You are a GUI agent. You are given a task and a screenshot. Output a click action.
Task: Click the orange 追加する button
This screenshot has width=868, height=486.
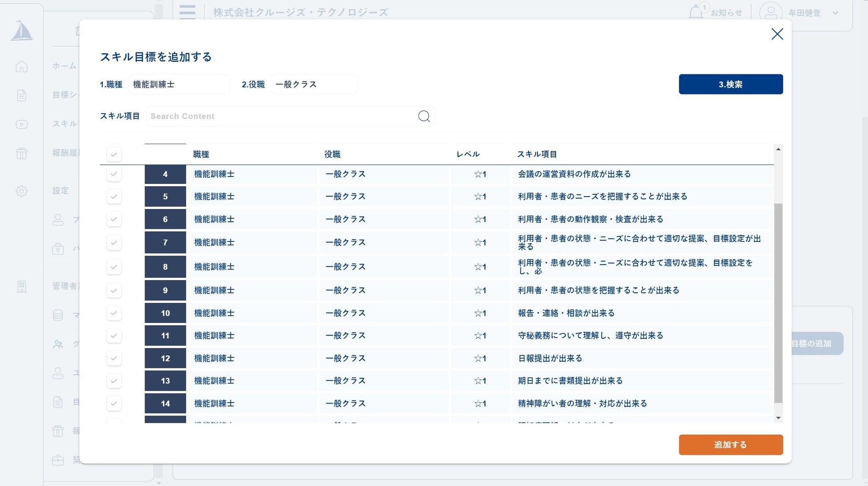[x=730, y=445]
